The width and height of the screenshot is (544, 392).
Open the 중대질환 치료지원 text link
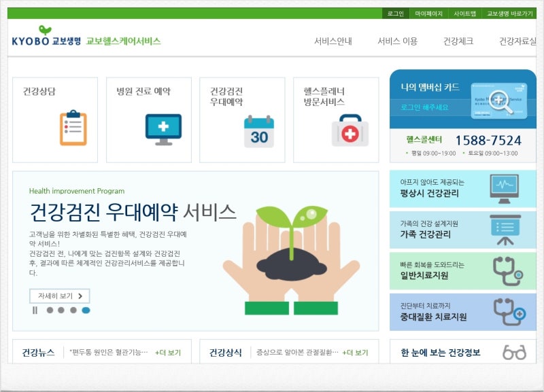433,317
